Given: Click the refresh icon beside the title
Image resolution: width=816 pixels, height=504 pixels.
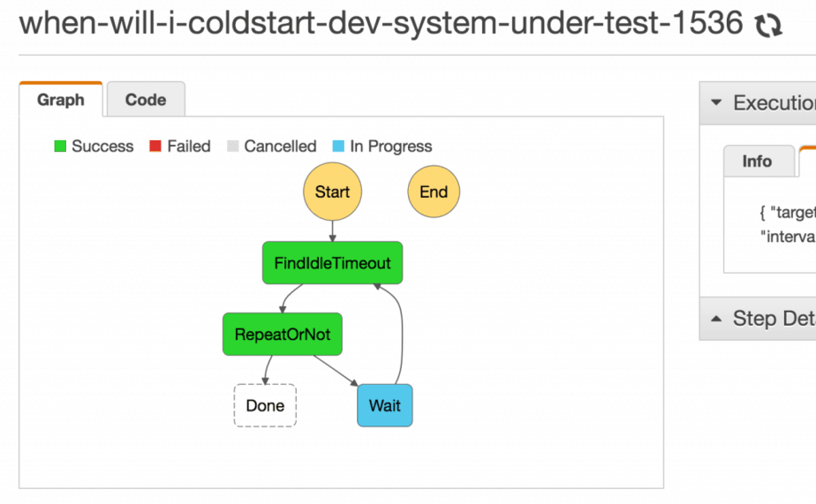Looking at the screenshot, I should click(769, 26).
